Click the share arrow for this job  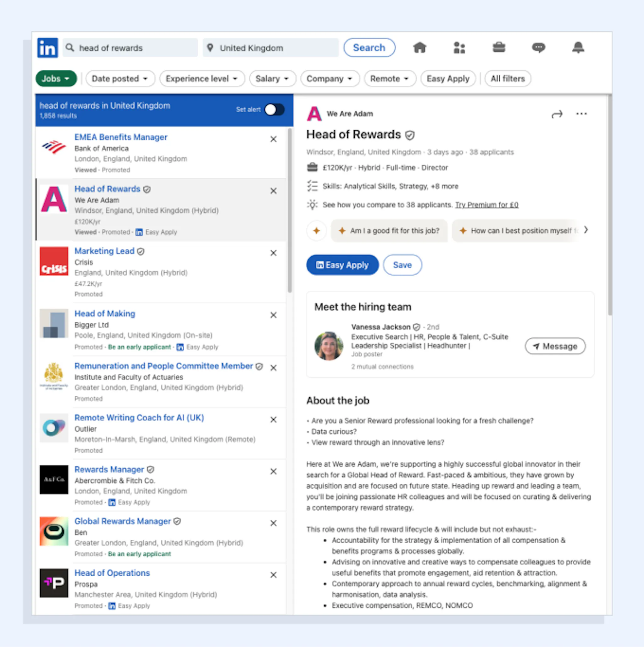pyautogui.click(x=557, y=114)
